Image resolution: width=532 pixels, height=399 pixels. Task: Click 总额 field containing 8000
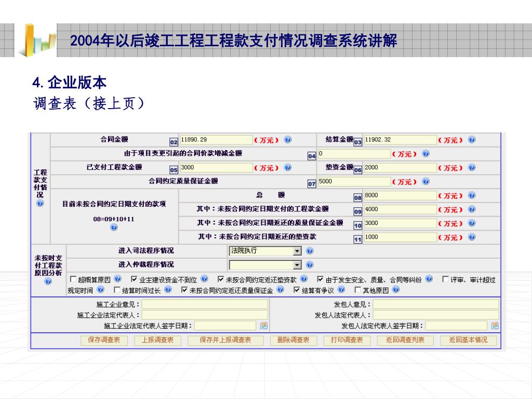400,195
